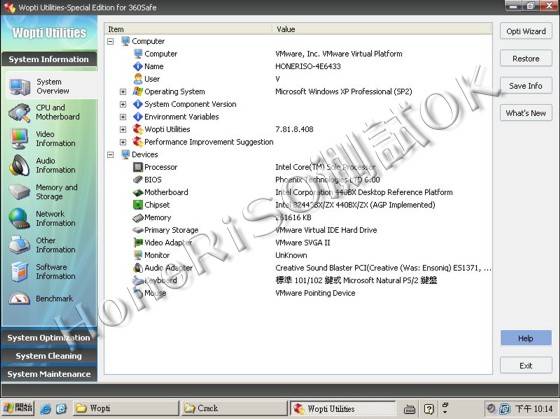Click the Save Info button

[x=526, y=86]
